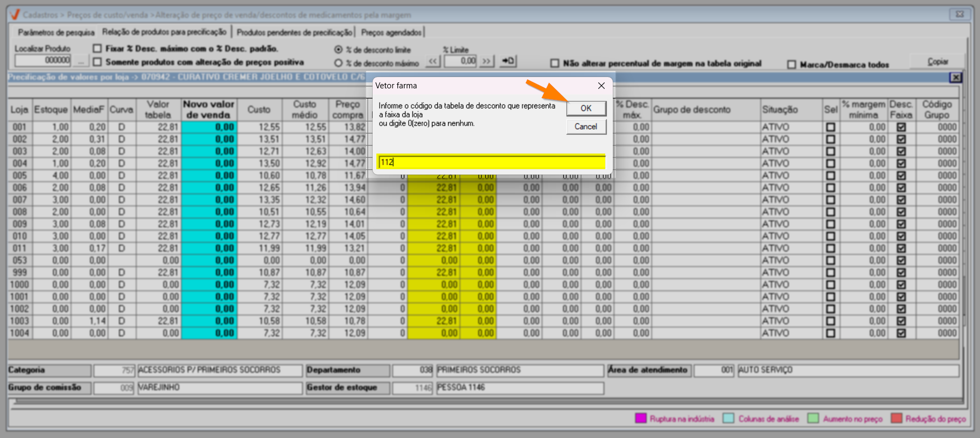The width and height of the screenshot is (980, 438).
Task: Select the % de desconto limite radio
Action: click(x=339, y=50)
